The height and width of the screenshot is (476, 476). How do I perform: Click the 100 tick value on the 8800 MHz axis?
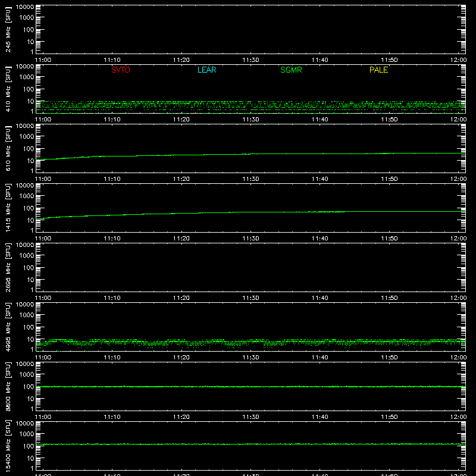point(29,387)
